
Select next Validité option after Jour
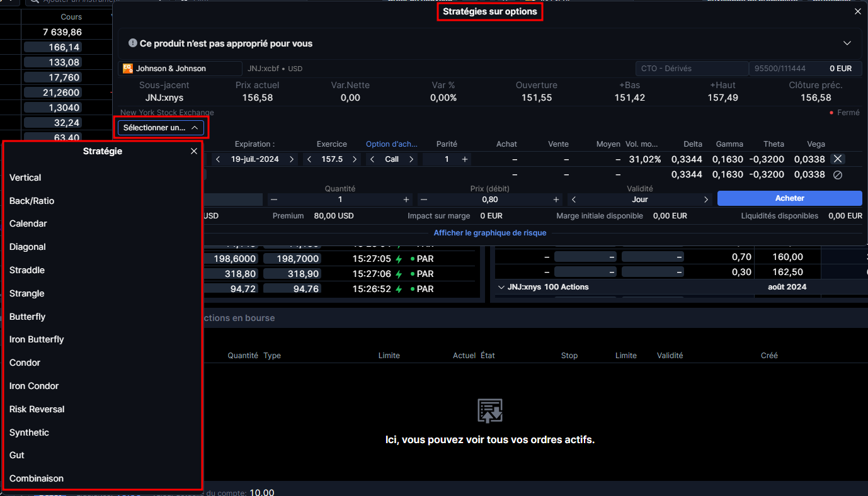point(706,200)
